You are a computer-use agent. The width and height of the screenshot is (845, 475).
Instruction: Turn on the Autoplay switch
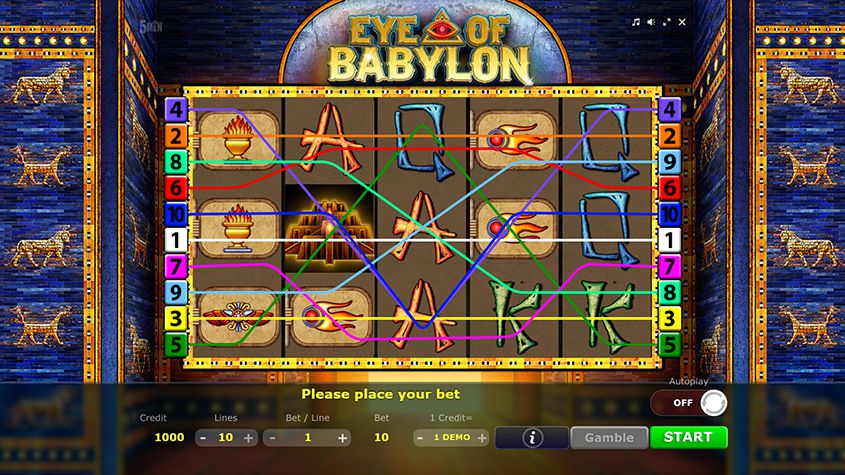point(689,403)
